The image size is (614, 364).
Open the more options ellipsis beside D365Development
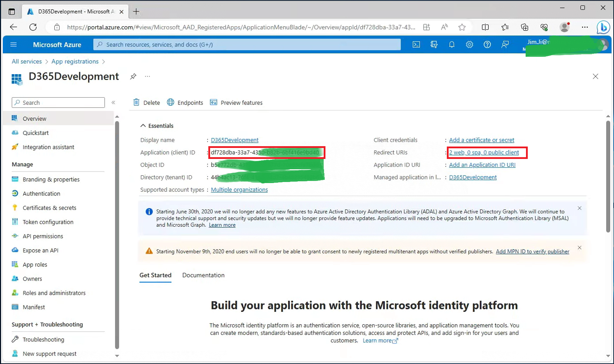coord(148,76)
